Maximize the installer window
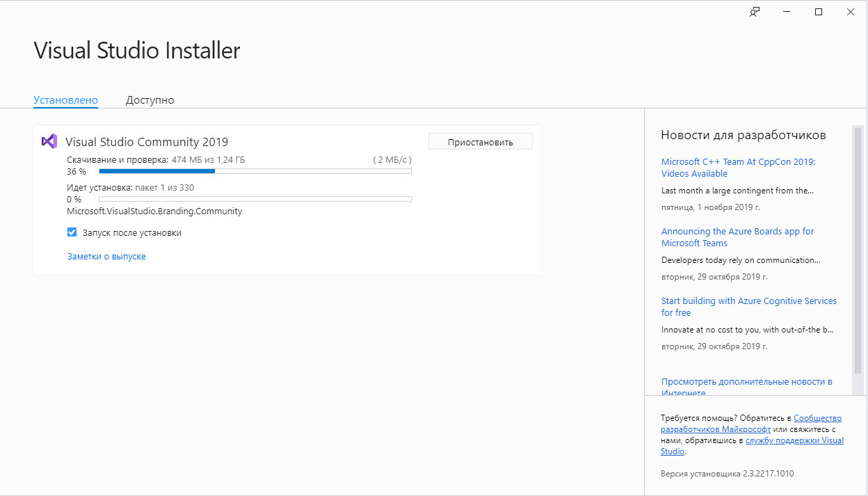Image resolution: width=868 pixels, height=496 pixels. click(x=819, y=12)
